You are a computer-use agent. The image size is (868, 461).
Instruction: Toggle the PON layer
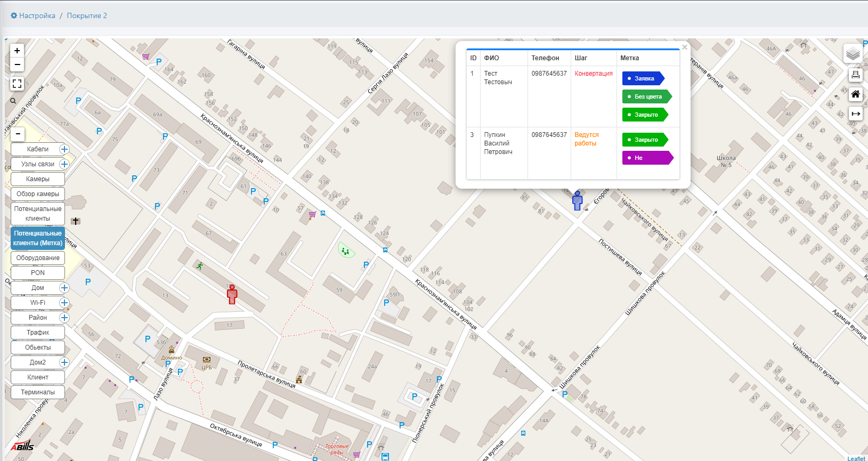(x=38, y=273)
